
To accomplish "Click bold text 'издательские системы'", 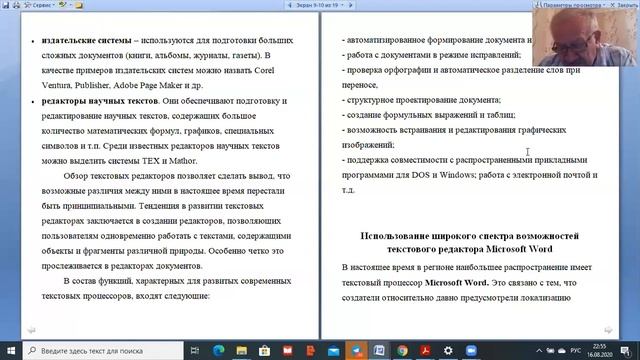I will pos(87,40).
